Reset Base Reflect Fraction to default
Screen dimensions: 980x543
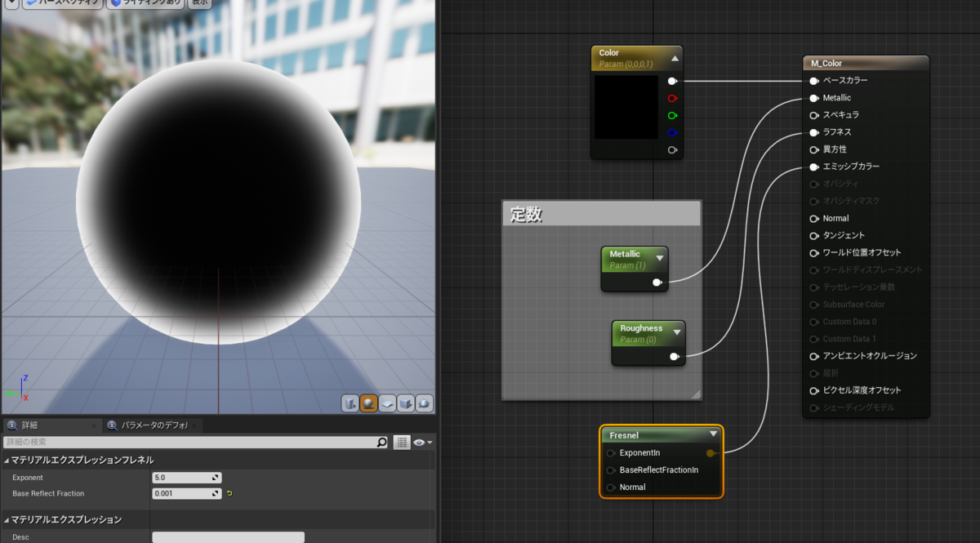point(229,493)
